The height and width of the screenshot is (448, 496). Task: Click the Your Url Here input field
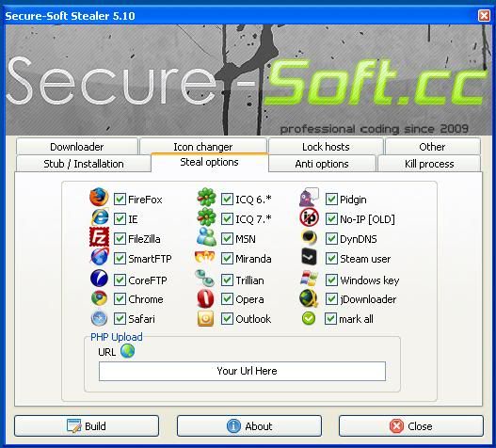[x=242, y=371]
